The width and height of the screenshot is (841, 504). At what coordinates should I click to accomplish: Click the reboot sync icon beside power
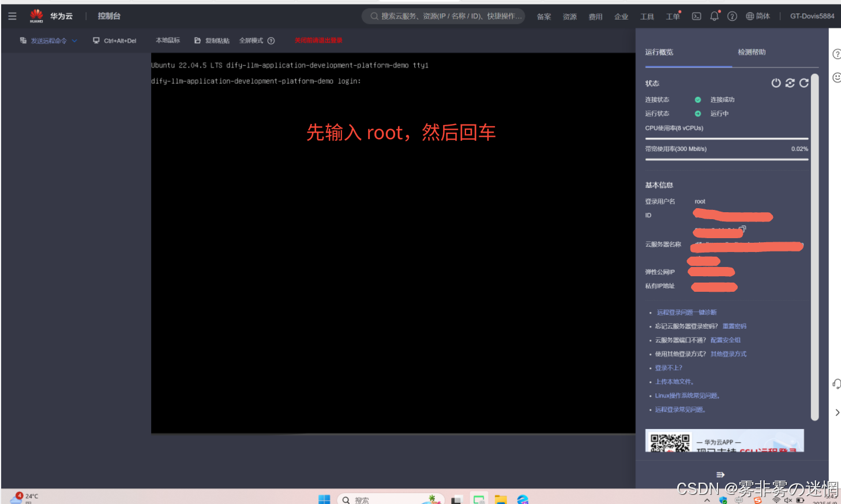point(790,83)
